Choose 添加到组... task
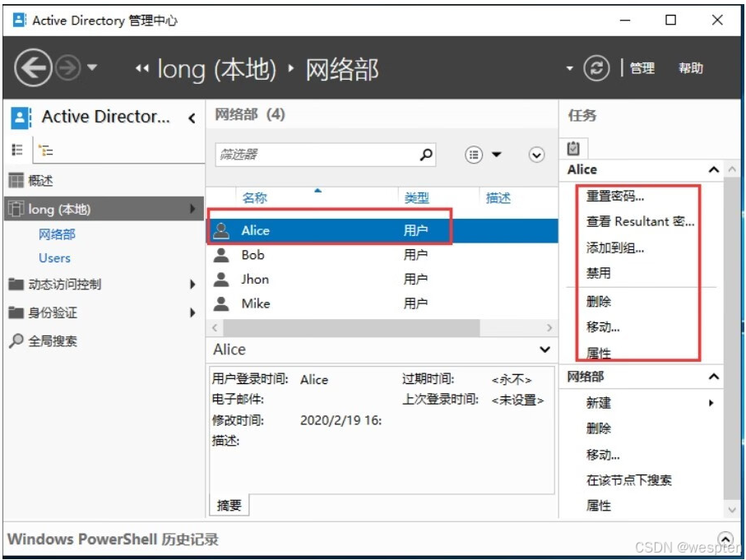Screen dimensions: 746x560 coord(615,248)
